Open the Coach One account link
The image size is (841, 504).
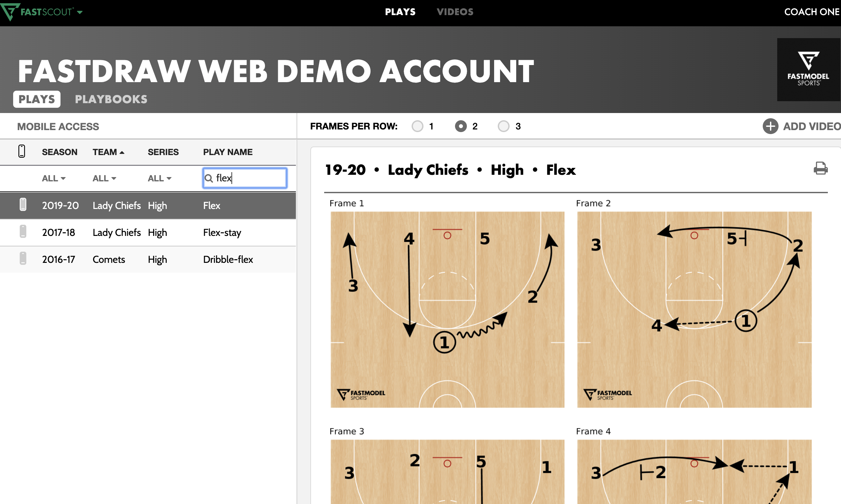tap(811, 12)
